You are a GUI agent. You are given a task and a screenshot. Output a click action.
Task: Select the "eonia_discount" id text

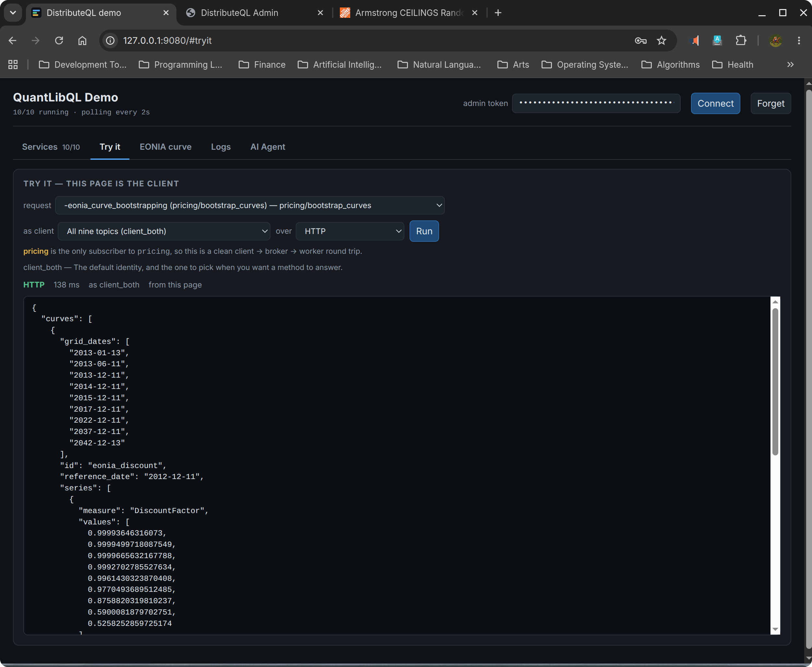(125, 465)
